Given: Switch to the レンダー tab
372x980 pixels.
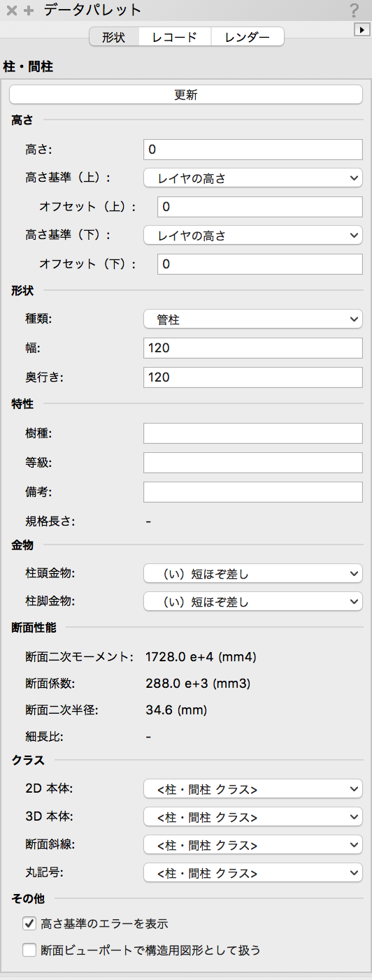Looking at the screenshot, I should (x=248, y=37).
